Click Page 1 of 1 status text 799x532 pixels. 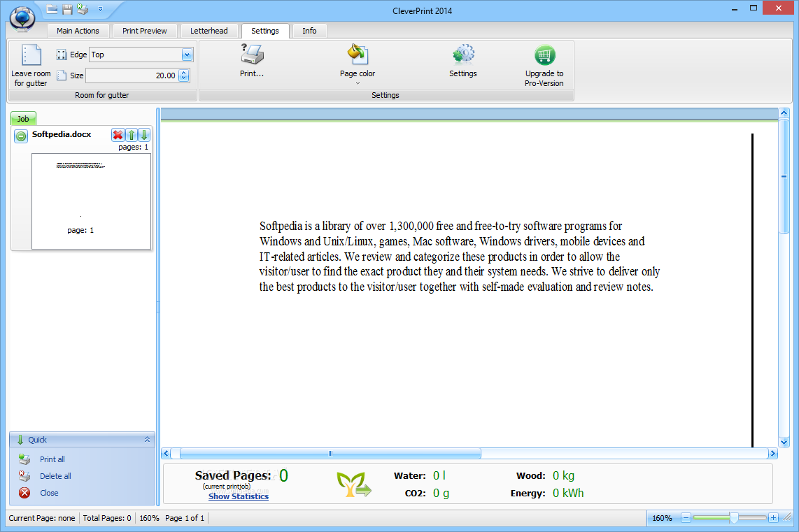185,518
